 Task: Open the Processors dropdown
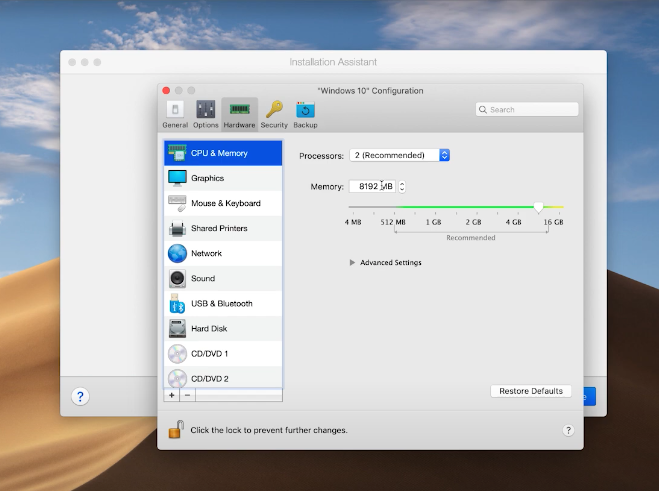[x=400, y=155]
